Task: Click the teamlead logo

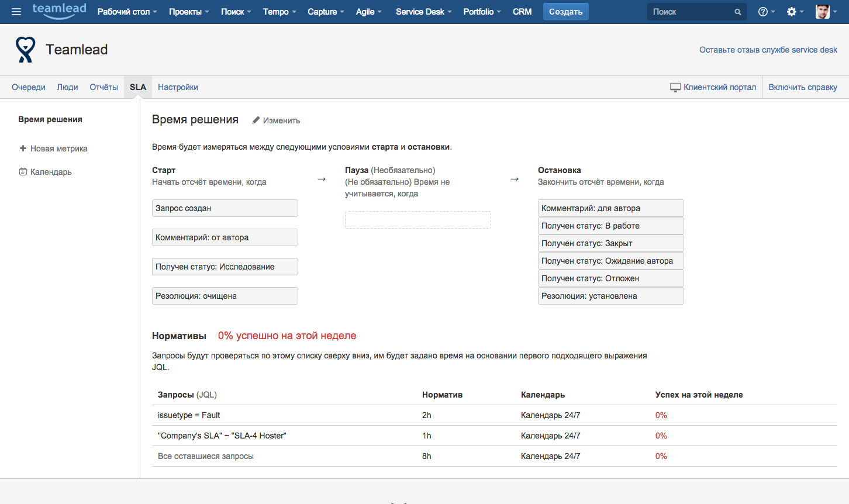Action: click(x=58, y=11)
